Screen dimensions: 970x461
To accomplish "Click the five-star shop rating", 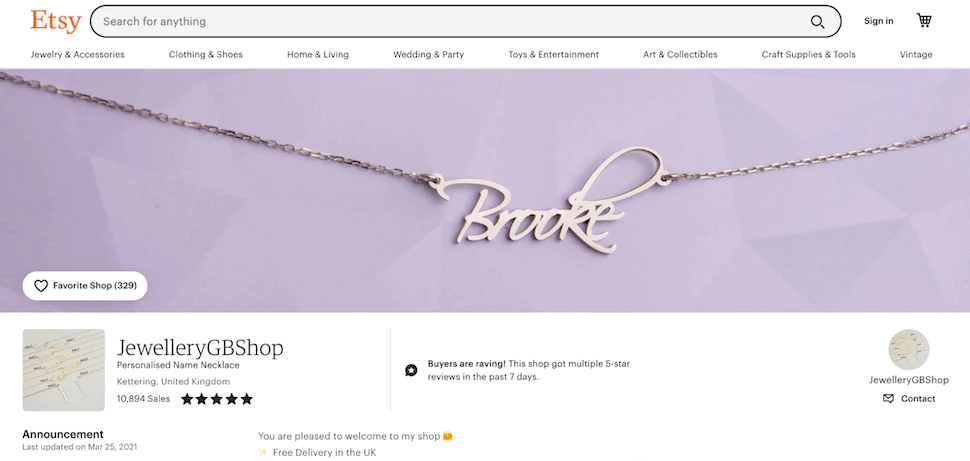I will pyautogui.click(x=217, y=399).
